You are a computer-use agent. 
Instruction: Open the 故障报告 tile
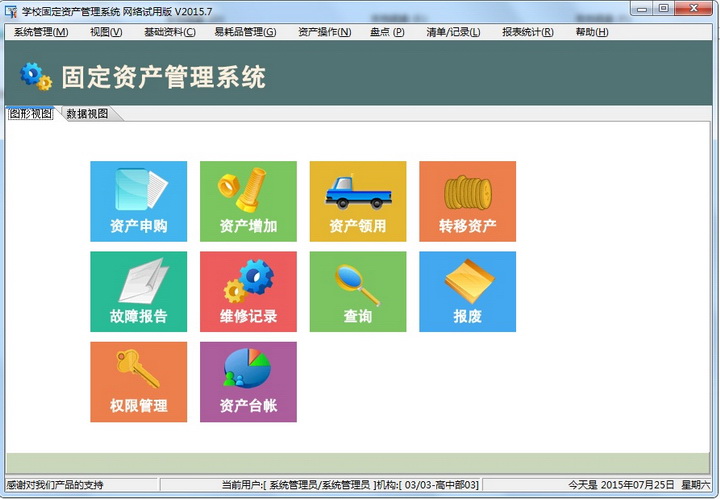pos(138,291)
